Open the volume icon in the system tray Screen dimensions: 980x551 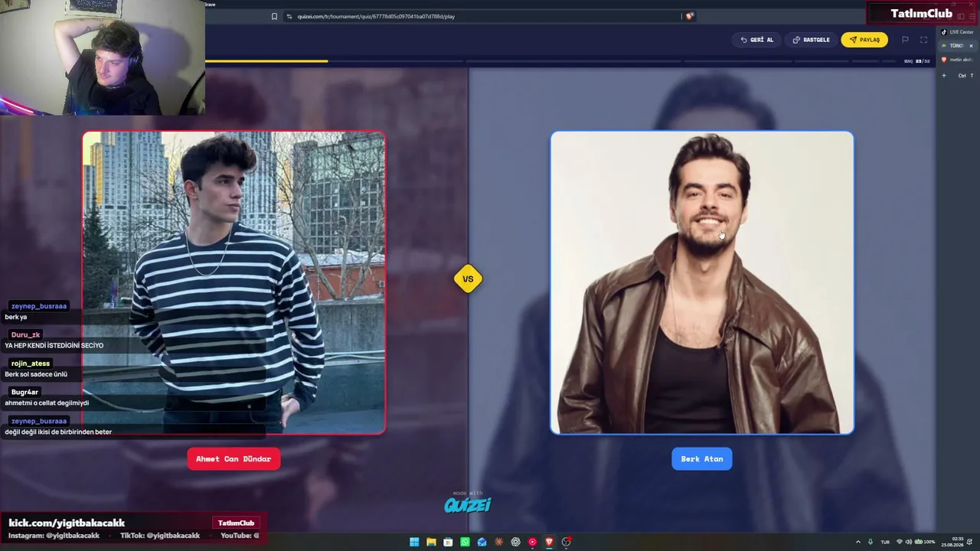coord(909,542)
